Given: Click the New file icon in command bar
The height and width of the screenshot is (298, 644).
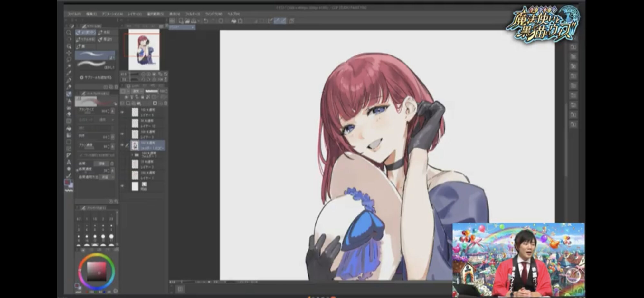Looking at the screenshot, I should [181, 21].
